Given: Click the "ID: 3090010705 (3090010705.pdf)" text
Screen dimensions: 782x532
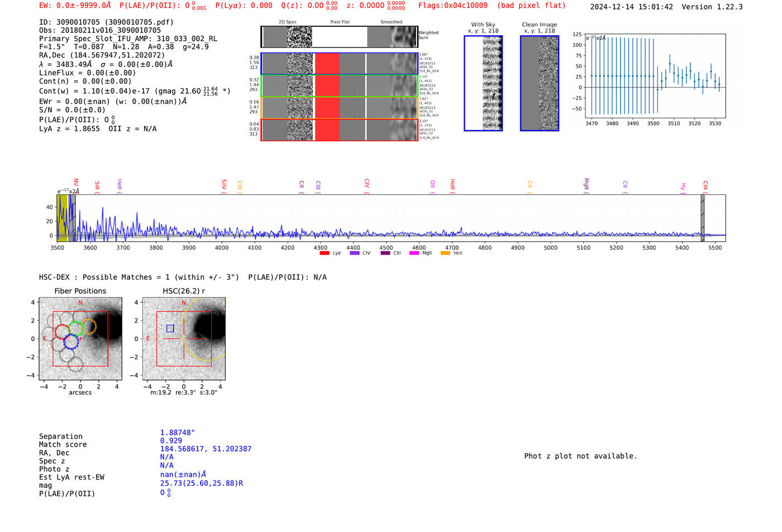Looking at the screenshot, I should click(106, 22).
